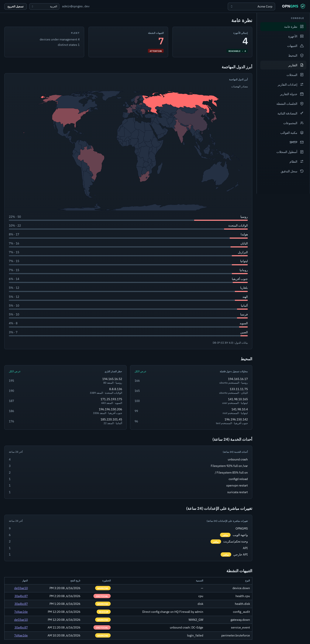Click IP address 194.165.16.52 in firewall threats
This screenshot has width=310, height=644.
tap(112, 379)
